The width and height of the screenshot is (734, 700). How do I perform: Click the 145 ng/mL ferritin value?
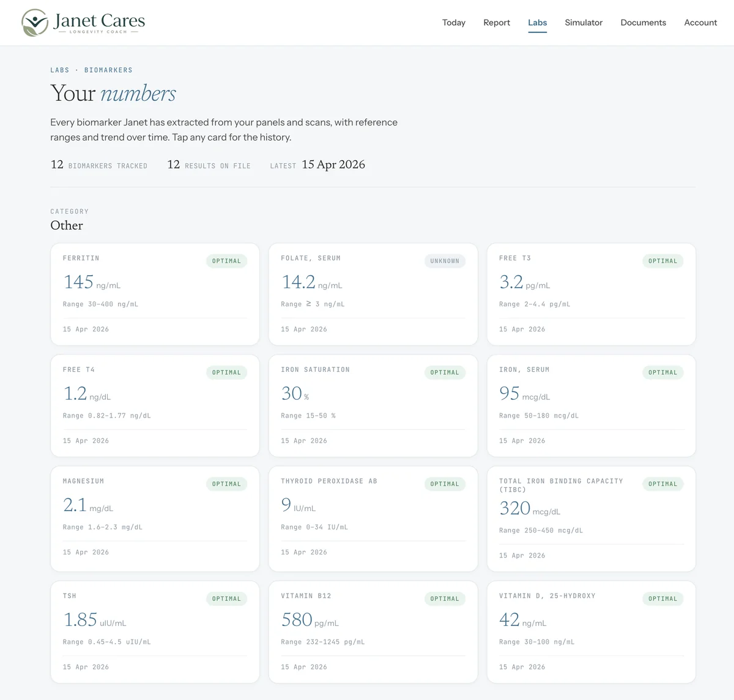click(92, 282)
